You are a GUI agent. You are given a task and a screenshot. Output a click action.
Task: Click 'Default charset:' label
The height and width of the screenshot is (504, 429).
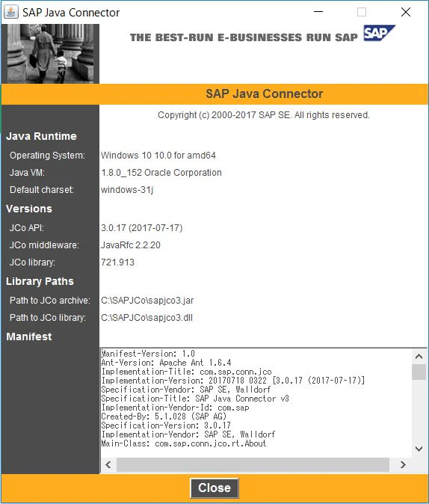[x=42, y=190]
